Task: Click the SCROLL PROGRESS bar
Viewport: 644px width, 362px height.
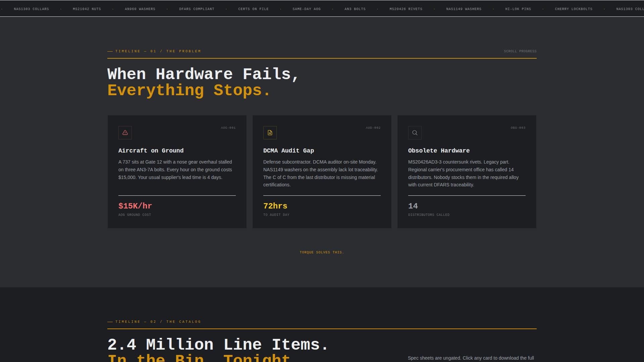Action: click(x=520, y=51)
